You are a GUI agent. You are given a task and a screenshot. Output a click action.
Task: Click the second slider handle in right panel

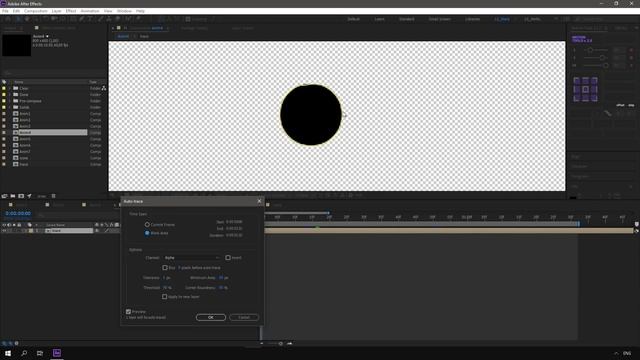click(602, 58)
